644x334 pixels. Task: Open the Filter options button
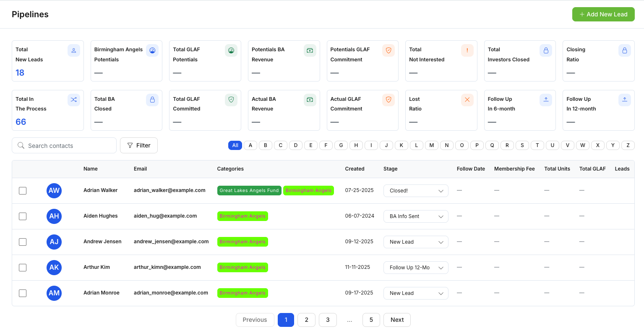138,145
